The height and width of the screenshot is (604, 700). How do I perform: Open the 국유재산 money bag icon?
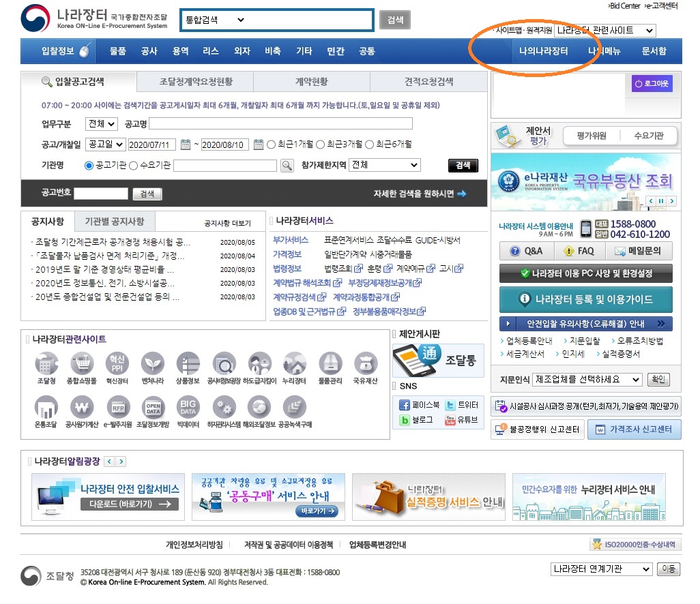click(366, 363)
